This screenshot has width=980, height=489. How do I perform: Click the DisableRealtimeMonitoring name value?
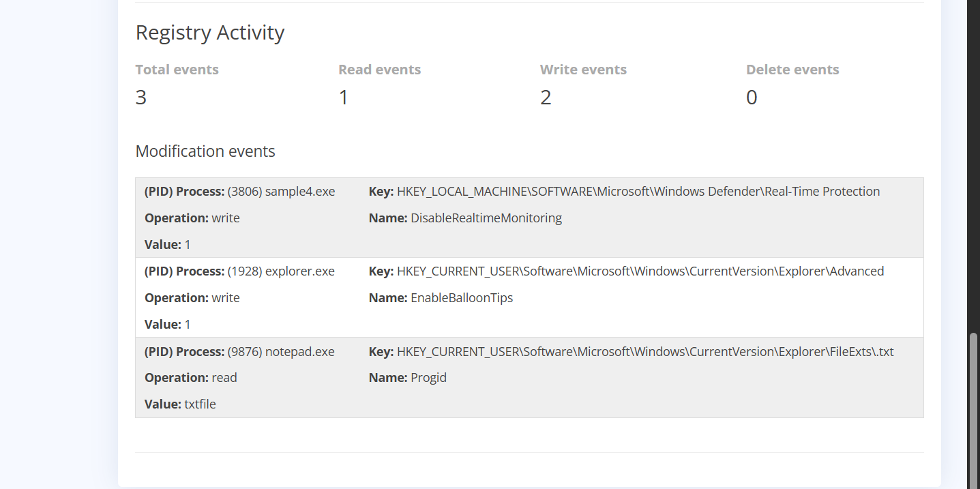pos(486,218)
